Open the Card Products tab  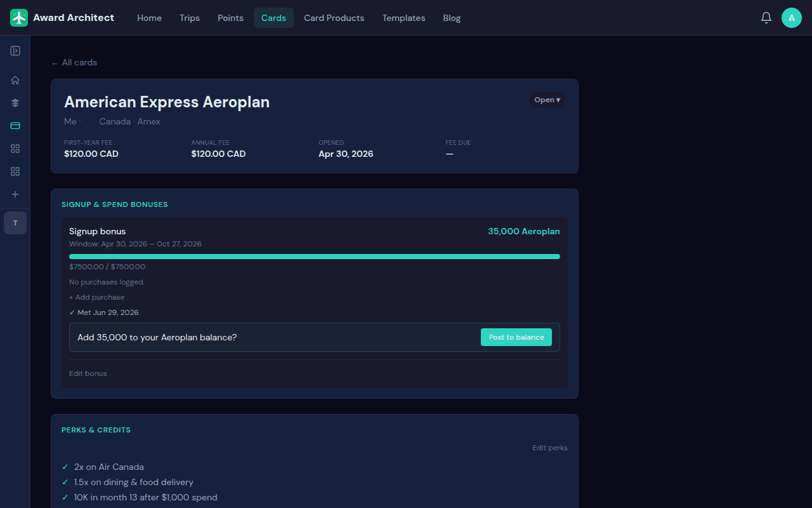pyautogui.click(x=334, y=18)
